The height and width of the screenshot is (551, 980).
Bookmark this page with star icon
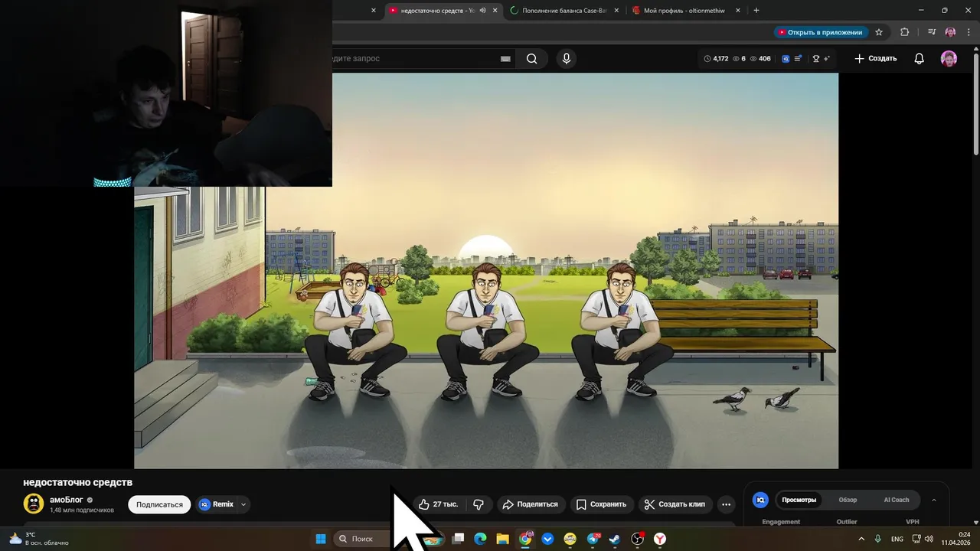879,32
